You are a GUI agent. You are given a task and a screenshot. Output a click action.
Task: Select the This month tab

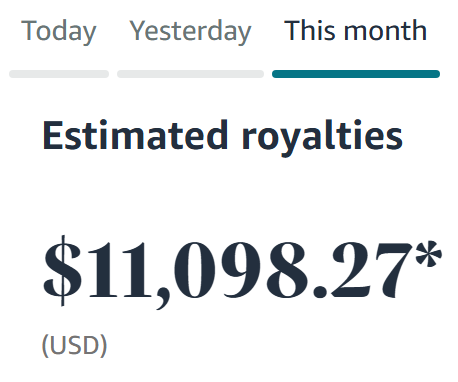(355, 30)
